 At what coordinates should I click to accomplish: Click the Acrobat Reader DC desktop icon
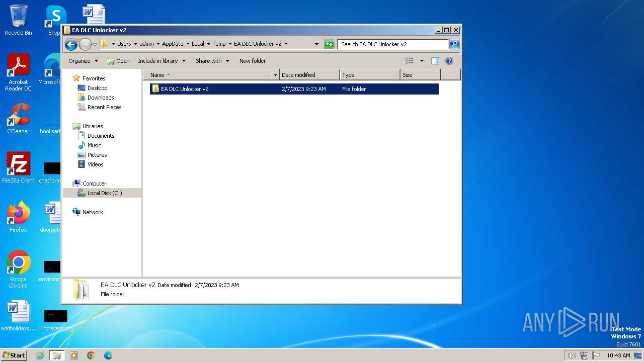(x=18, y=73)
